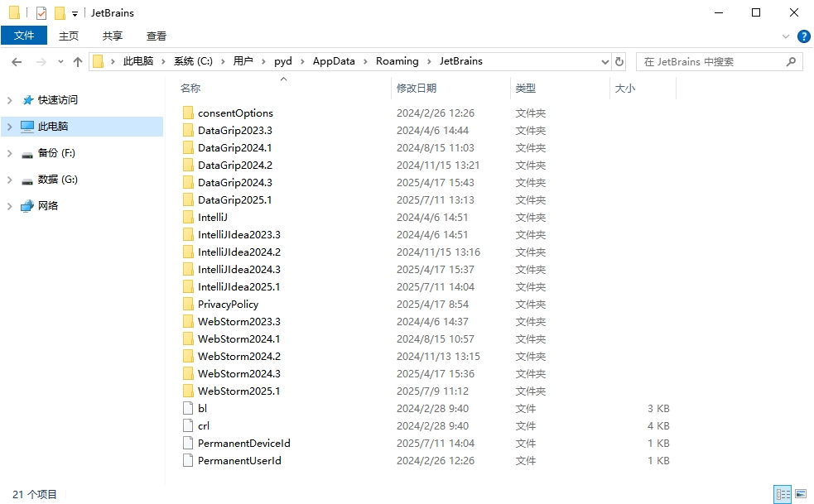Select 快速访问 in sidebar
This screenshot has width=814, height=504.
(58, 100)
